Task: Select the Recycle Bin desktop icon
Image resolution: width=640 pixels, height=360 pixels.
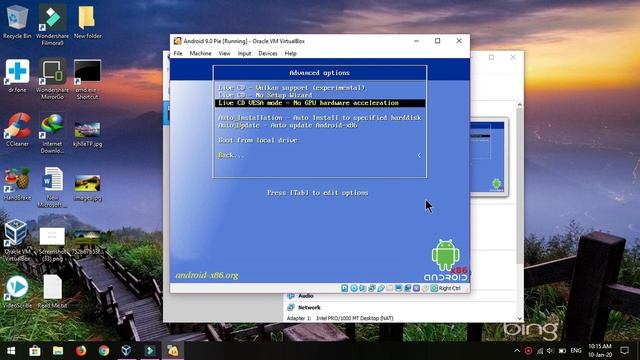Action: coord(17,21)
